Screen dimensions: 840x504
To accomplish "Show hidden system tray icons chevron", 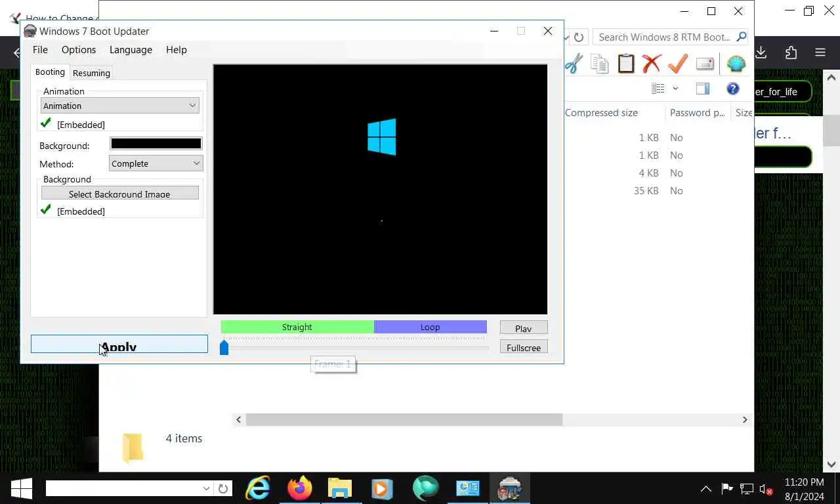I will [x=706, y=488].
